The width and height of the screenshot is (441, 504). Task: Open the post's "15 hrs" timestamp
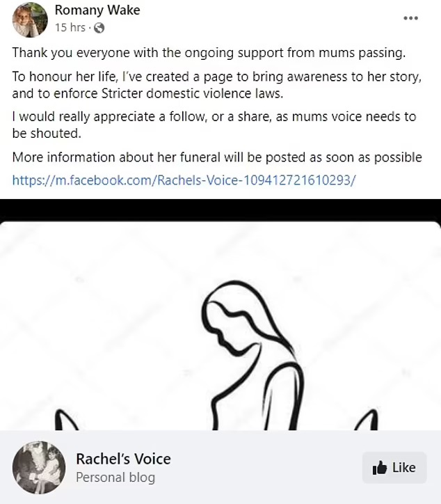pyautogui.click(x=70, y=28)
